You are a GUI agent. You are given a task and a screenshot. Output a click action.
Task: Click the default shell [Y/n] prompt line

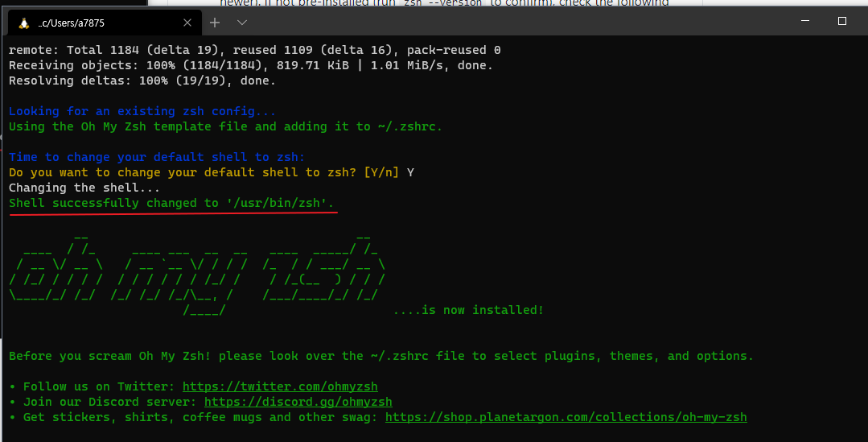[x=212, y=172]
